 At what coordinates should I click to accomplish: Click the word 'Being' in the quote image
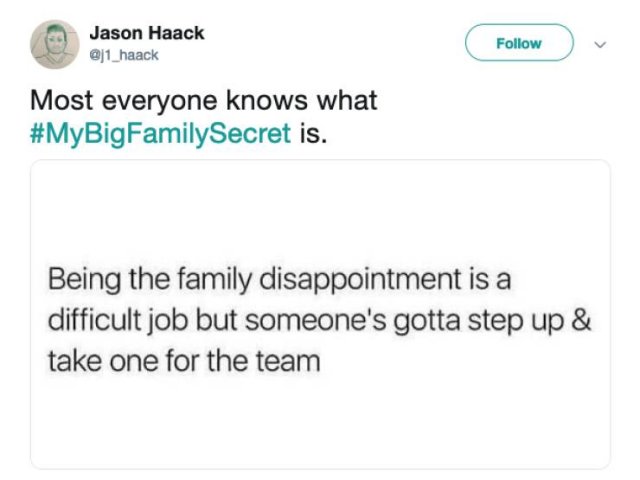(x=84, y=281)
